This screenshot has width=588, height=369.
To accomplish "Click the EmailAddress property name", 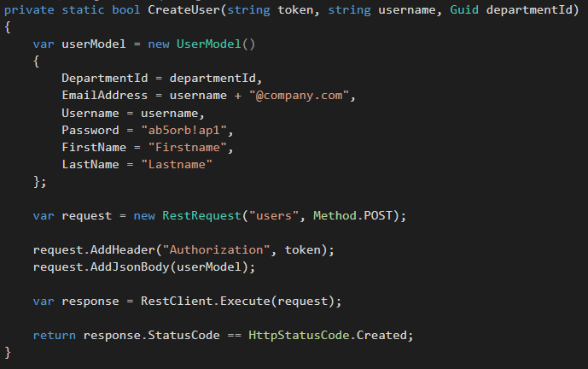I will (105, 96).
